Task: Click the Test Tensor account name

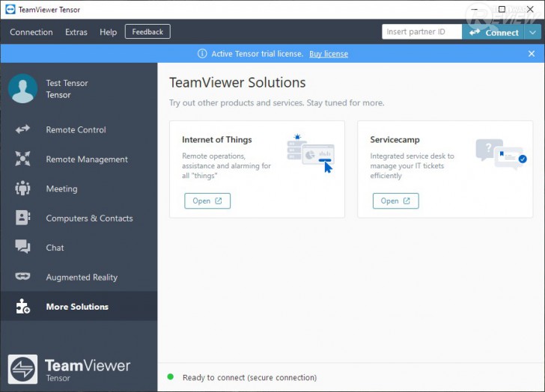Action: [67, 83]
